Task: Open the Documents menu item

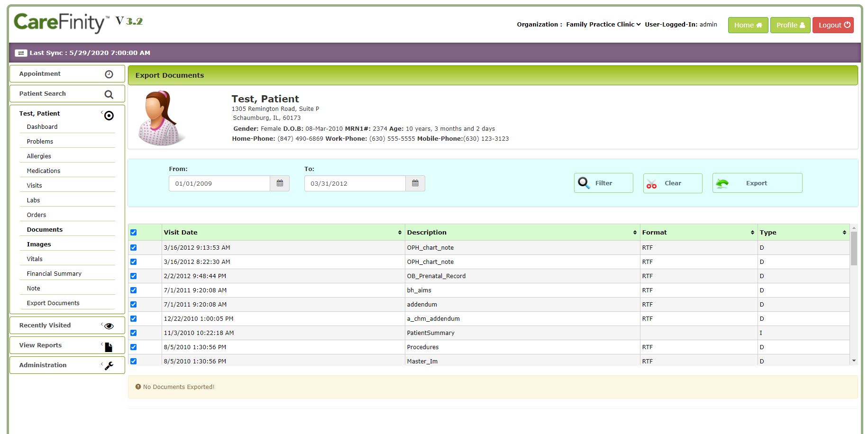Action: pos(45,230)
